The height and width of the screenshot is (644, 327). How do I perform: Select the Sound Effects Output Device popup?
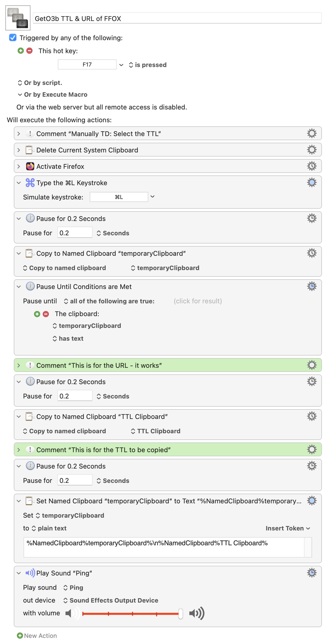(x=111, y=600)
